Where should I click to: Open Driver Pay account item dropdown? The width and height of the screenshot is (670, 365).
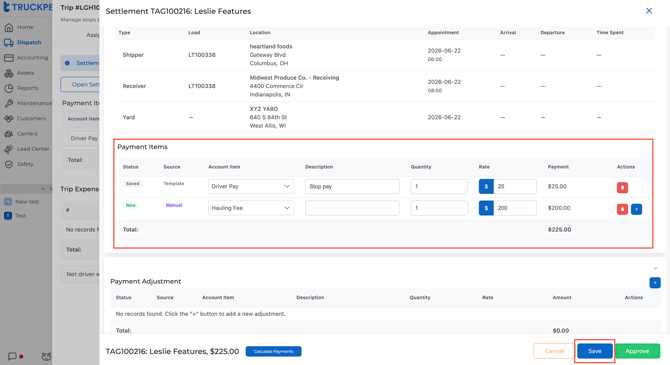[251, 186]
